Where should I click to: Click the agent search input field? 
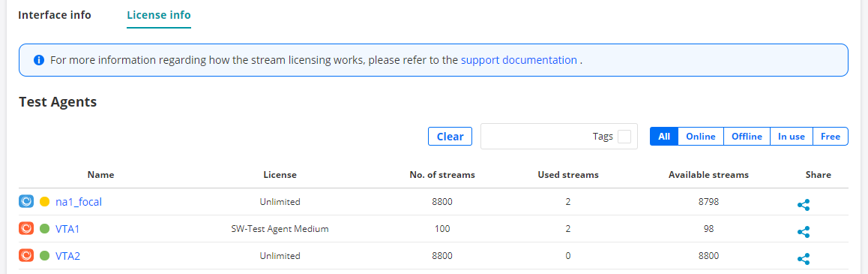click(535, 137)
